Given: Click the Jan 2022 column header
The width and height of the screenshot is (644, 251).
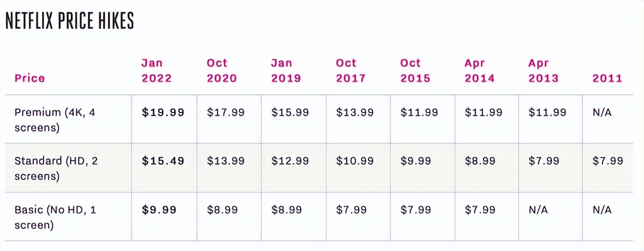Looking at the screenshot, I should point(156,71).
